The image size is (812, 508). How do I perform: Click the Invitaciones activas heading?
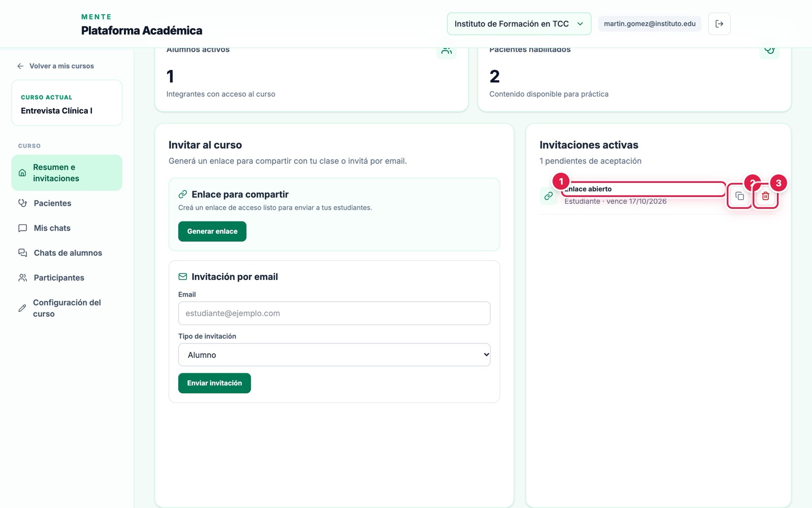pos(589,145)
